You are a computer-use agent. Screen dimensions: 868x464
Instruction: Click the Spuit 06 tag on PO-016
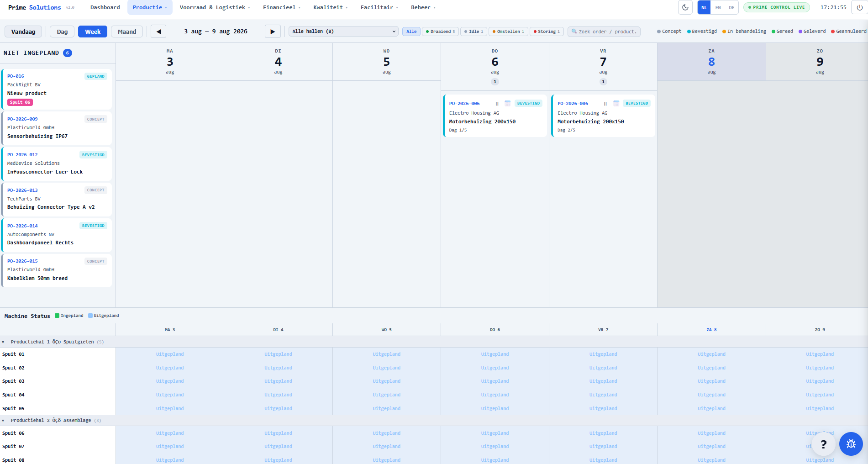20,102
